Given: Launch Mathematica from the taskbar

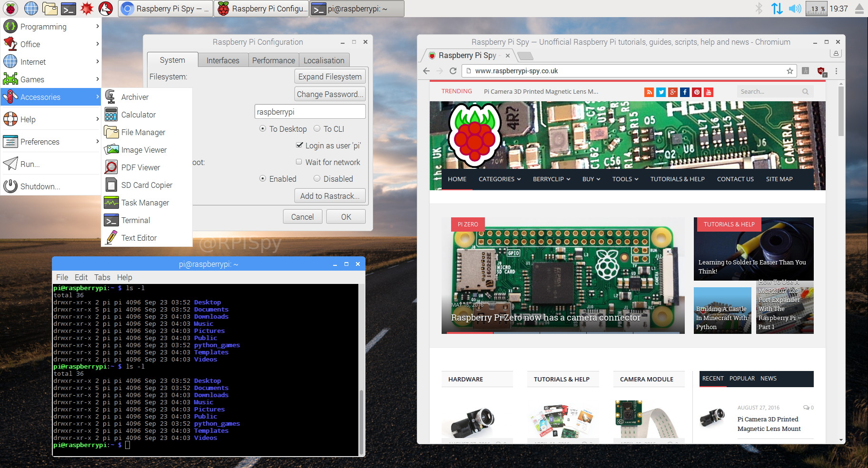Looking at the screenshot, I should (87, 9).
